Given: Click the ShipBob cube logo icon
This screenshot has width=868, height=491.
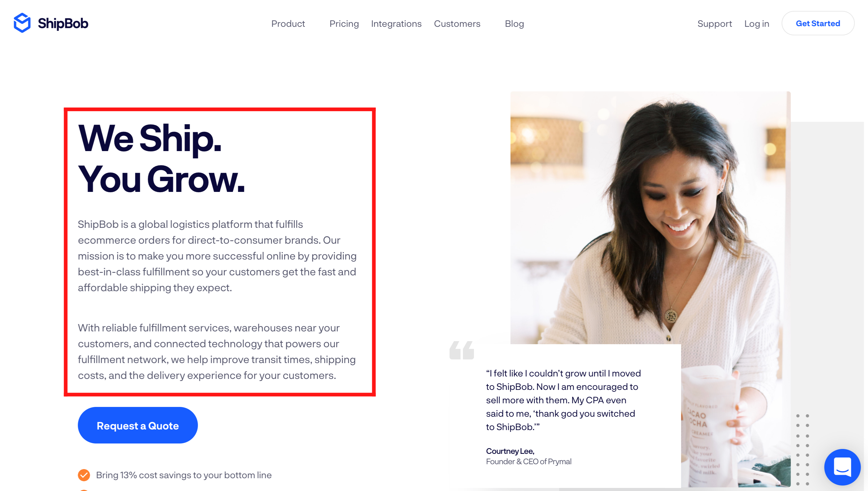Looking at the screenshot, I should click(x=22, y=23).
